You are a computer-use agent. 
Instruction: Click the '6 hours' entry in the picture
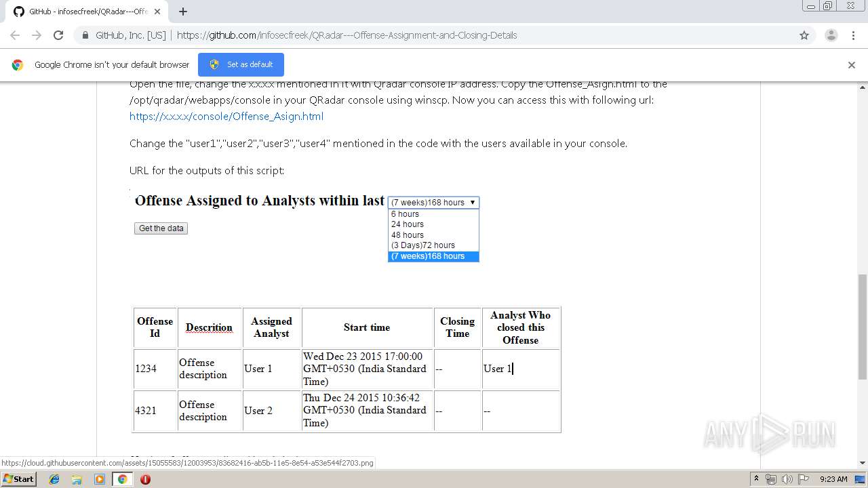click(405, 213)
